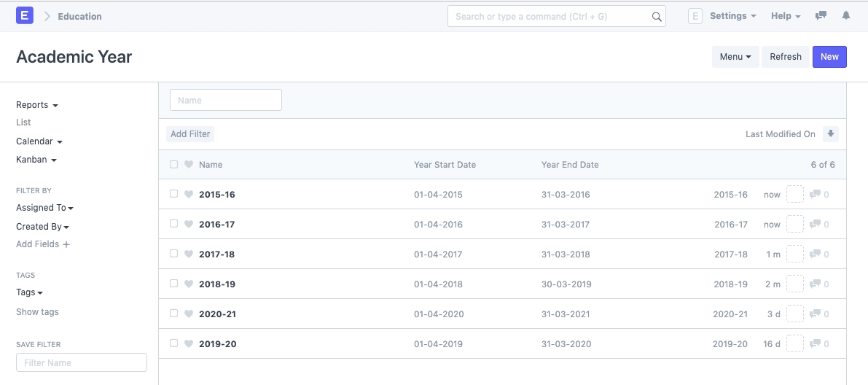
Task: Click the ERPNext home logo icon
Action: click(25, 15)
